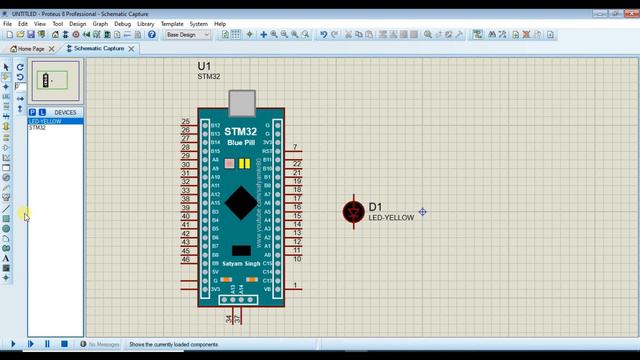Open the File menu
Viewport: 640px width, 360px height.
[7, 24]
